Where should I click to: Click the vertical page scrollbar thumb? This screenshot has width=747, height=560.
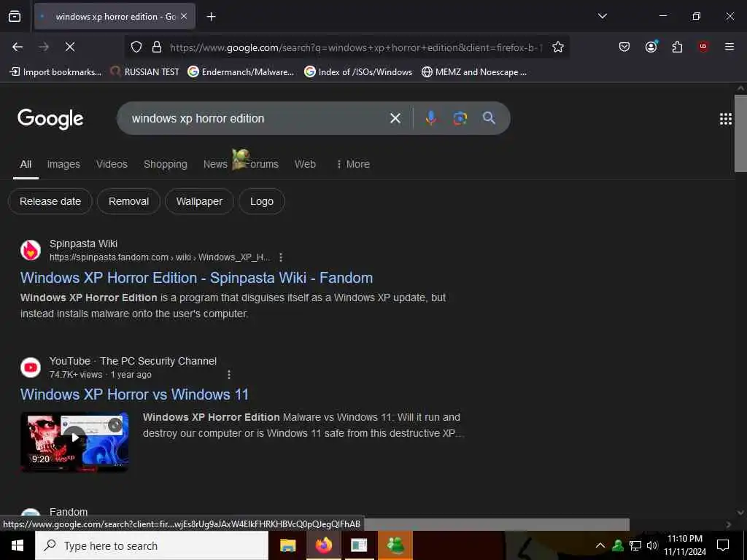740,133
